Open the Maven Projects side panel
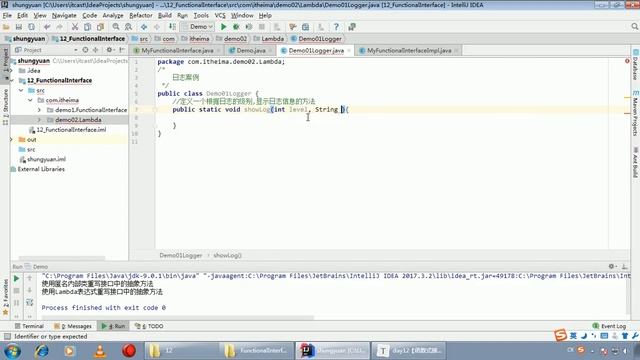Screen dimensions: 640x360 click(x=635, y=114)
